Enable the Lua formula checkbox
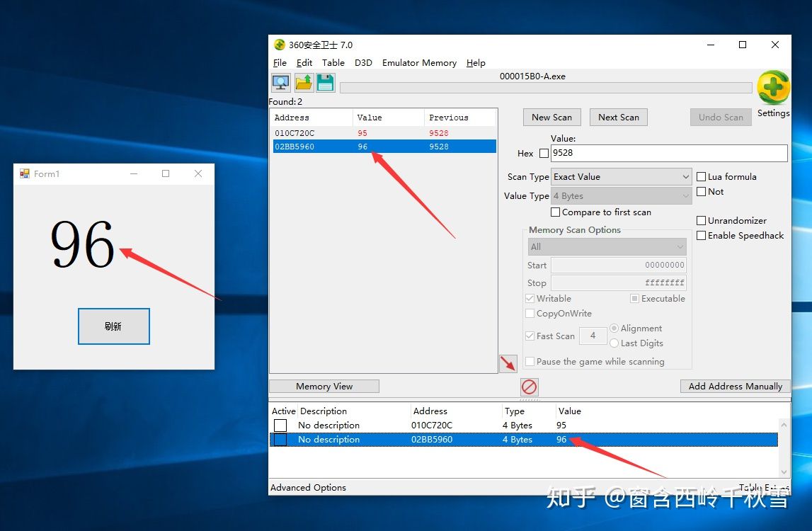The height and width of the screenshot is (531, 812). click(701, 177)
